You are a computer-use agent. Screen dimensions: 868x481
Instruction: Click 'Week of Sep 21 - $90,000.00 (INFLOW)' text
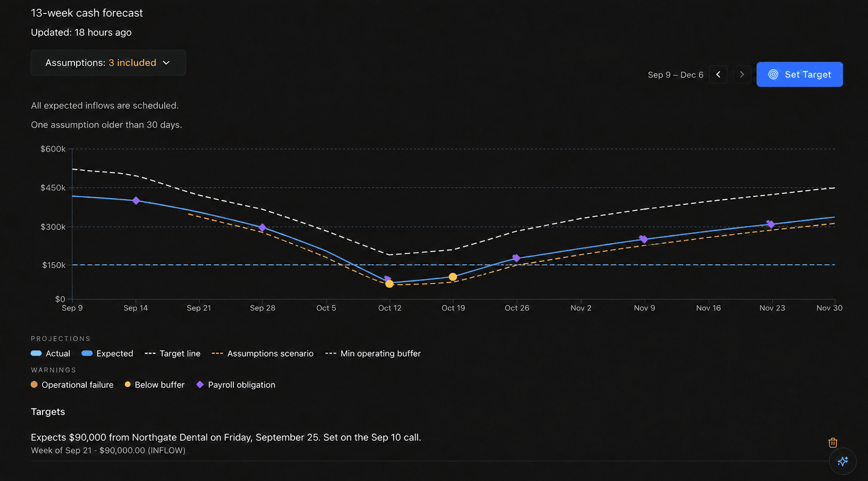coord(108,451)
